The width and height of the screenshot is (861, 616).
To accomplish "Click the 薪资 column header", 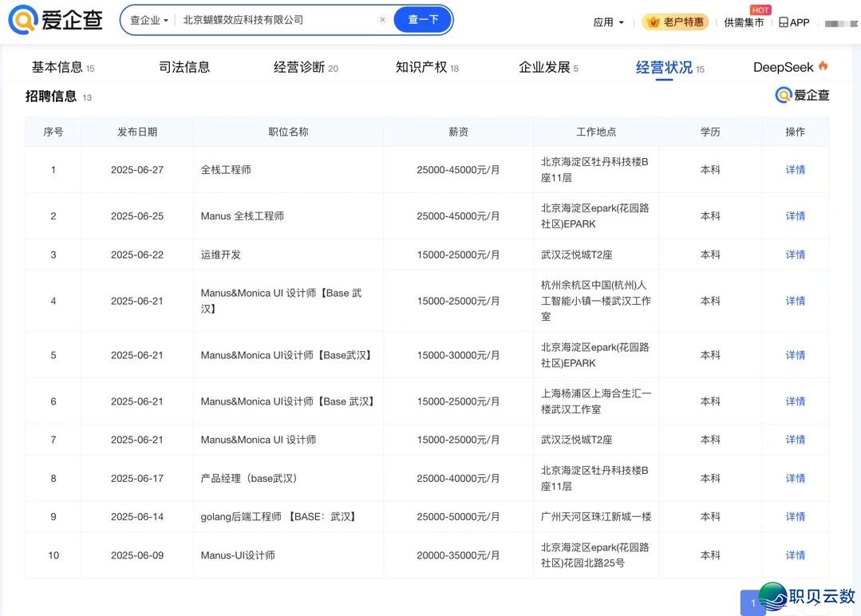I will (459, 132).
